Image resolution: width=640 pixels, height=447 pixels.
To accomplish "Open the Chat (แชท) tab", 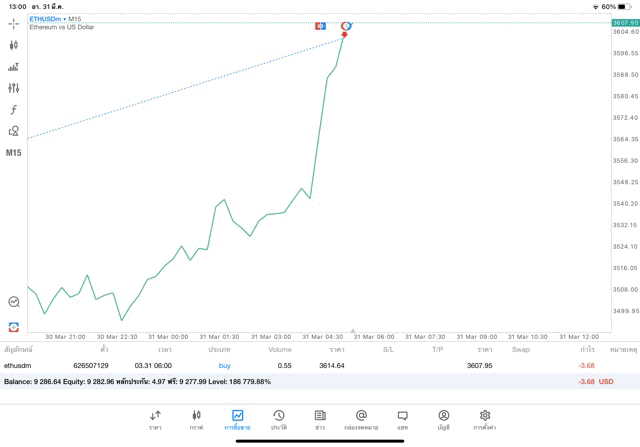I will (402, 420).
